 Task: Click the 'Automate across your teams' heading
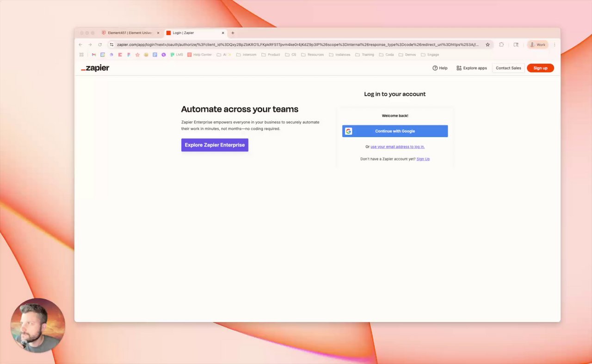pos(240,109)
